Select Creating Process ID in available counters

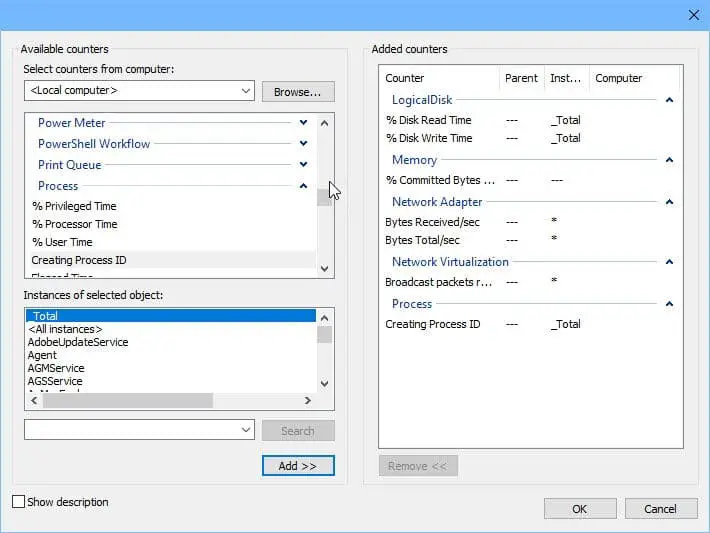click(173, 260)
